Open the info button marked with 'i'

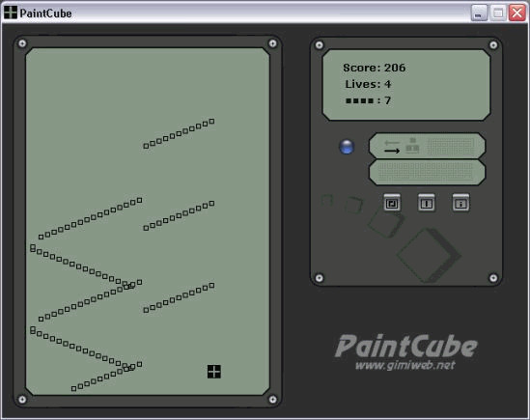[460, 203]
